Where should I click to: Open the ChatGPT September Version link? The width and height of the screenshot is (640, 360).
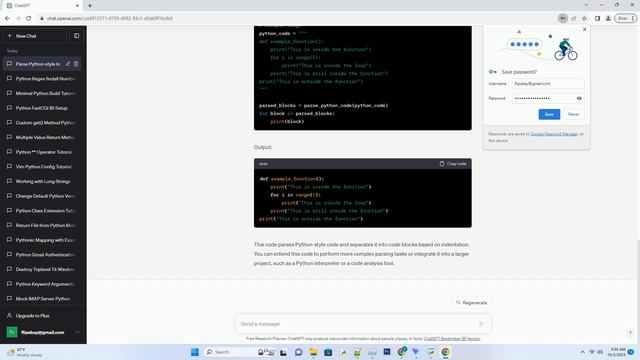[452, 339]
